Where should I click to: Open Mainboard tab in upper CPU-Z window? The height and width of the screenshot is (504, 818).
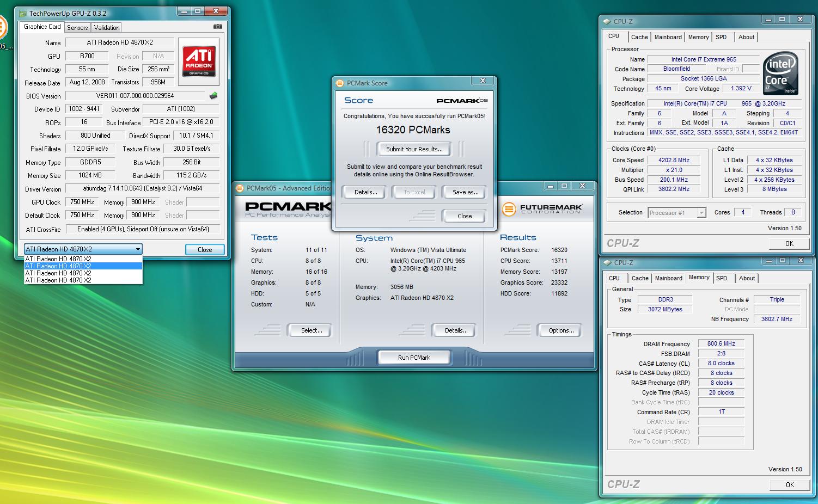tap(668, 37)
